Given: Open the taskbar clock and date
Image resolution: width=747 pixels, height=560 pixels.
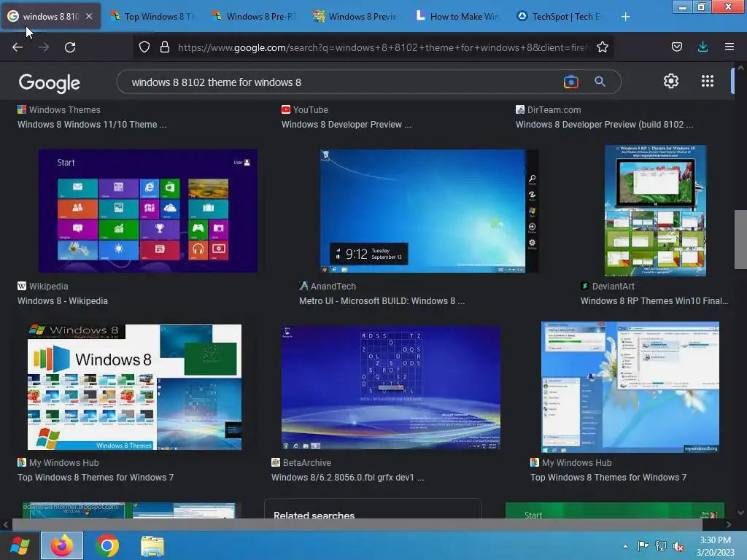Looking at the screenshot, I should click(715, 546).
